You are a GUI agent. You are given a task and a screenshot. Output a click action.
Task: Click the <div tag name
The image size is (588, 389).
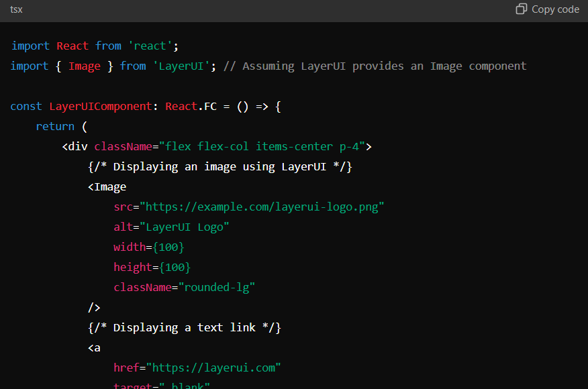75,146
